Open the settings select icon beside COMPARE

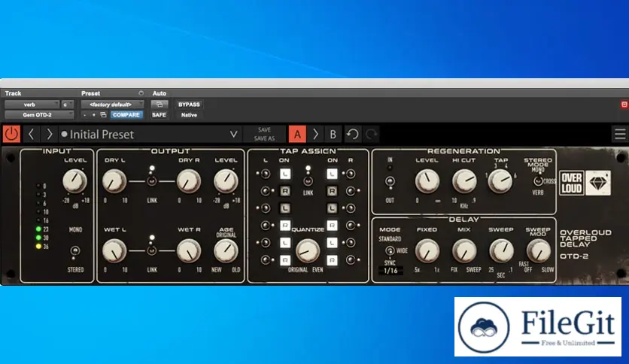coord(103,115)
